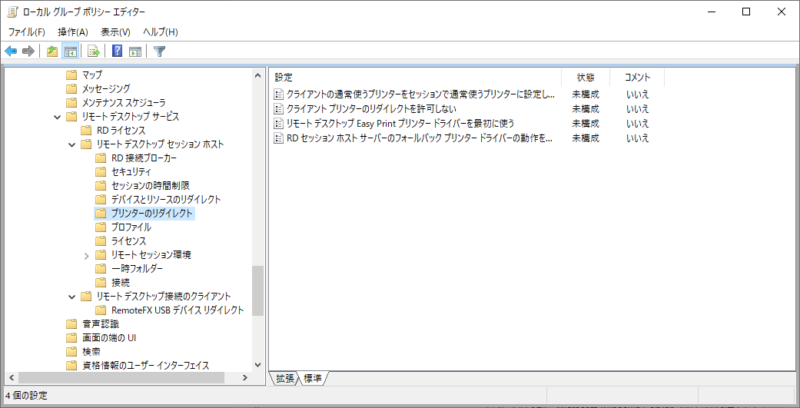Click いいえ comment of RD セッション ホスト row
800x408 pixels.
tap(638, 138)
